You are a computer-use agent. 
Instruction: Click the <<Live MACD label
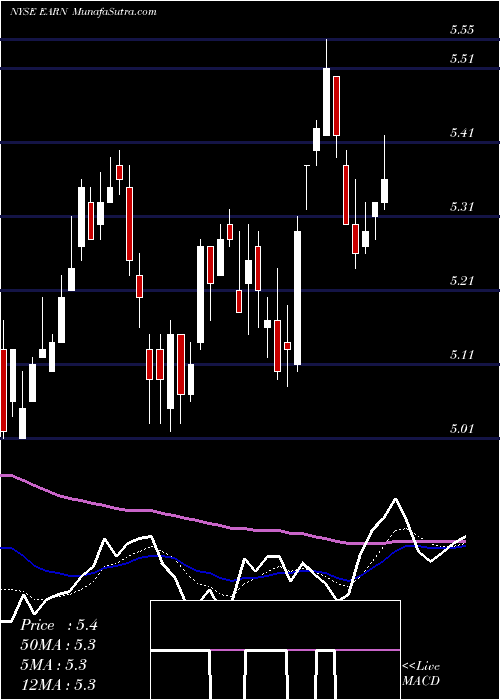pos(421,673)
